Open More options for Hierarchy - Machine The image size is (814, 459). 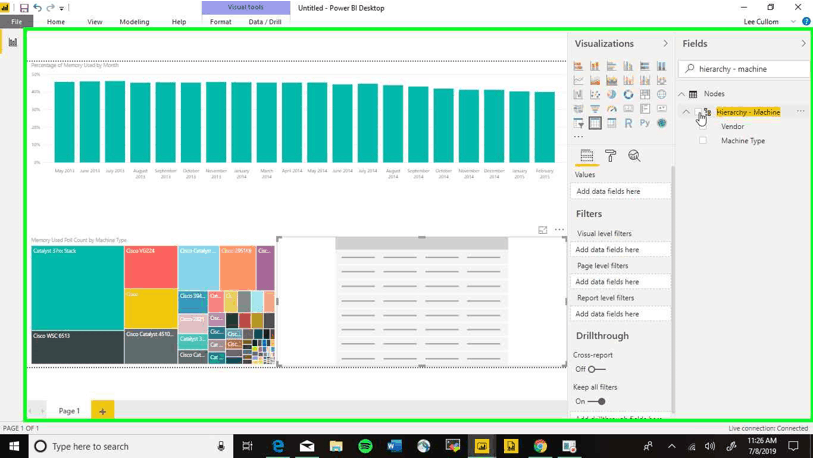pyautogui.click(x=801, y=111)
